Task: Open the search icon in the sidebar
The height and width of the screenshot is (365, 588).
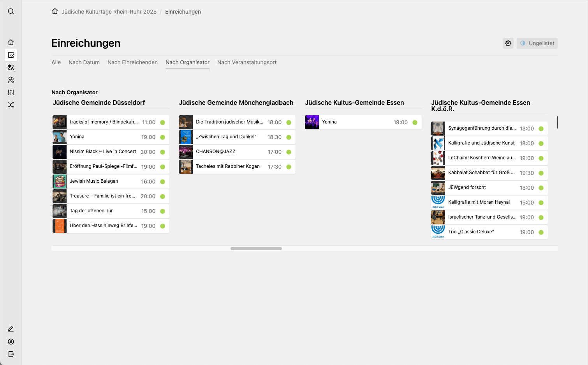Action: coord(11,11)
